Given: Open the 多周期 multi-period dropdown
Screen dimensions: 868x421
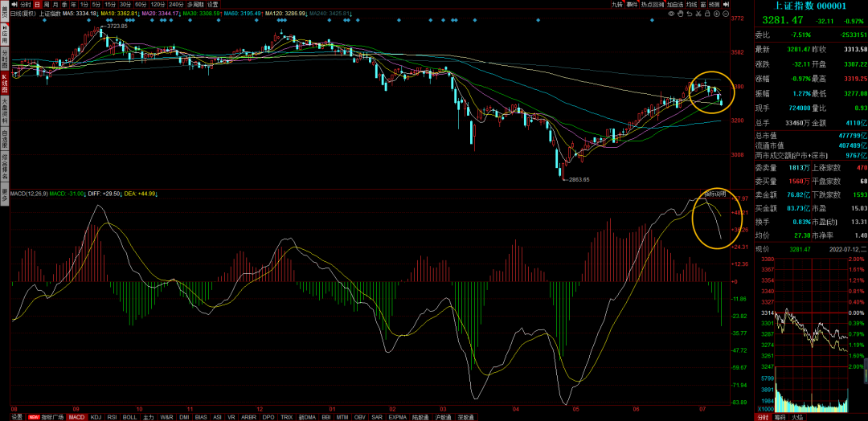Looking at the screenshot, I should coord(195,4).
